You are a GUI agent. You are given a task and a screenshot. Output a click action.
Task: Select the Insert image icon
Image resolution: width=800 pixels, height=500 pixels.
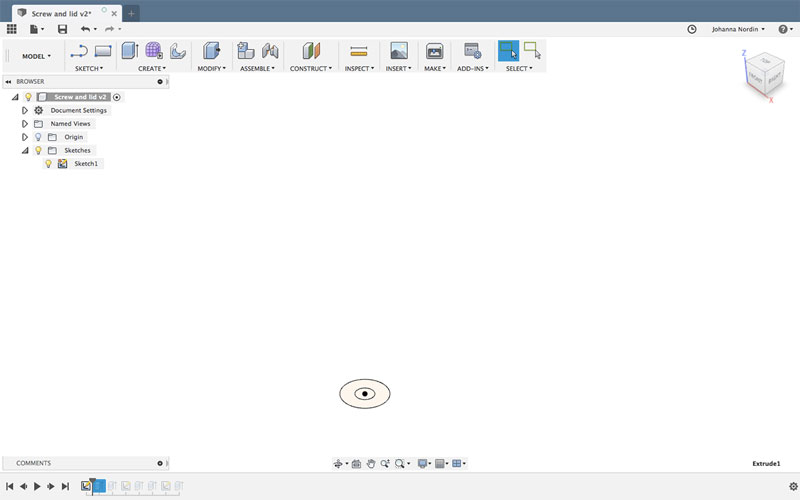click(x=398, y=51)
